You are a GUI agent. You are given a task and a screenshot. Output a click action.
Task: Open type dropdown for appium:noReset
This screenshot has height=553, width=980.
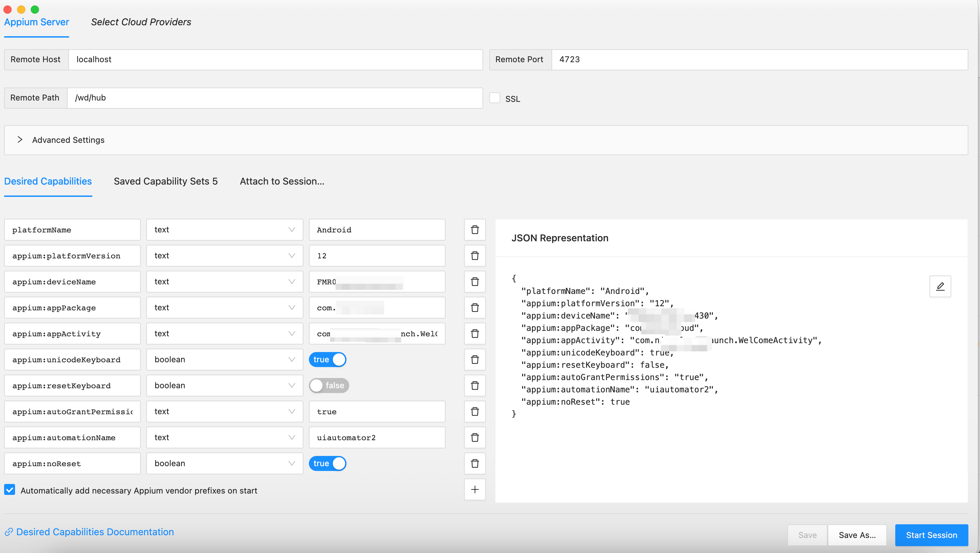pyautogui.click(x=224, y=463)
